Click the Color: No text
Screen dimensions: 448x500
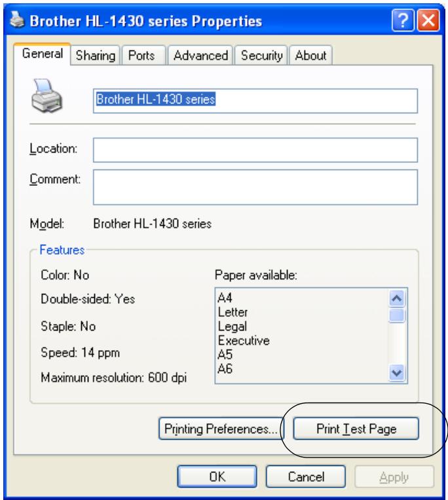pos(65,275)
